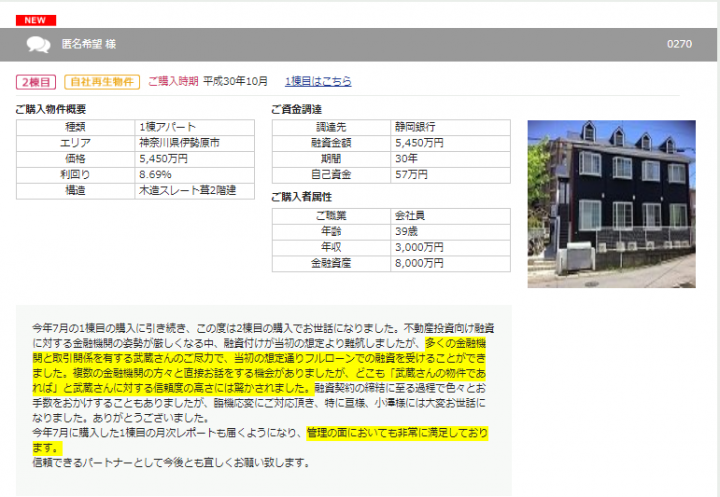Select the purchase date 平成30年10月

[x=235, y=81]
